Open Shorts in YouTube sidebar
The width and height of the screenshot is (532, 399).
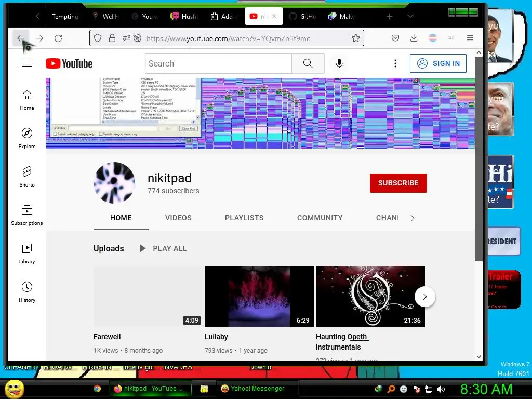click(x=27, y=177)
